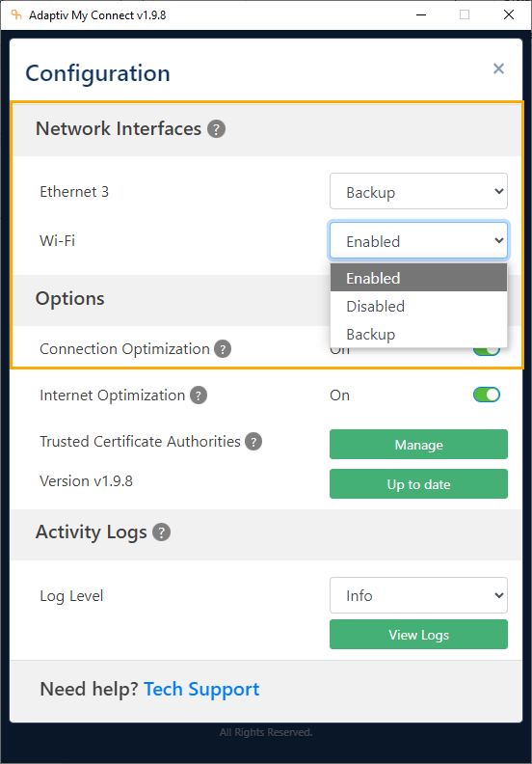Screen dimensions: 532x764
Task: Open Connection Optimization help tooltip
Action: pos(223,349)
